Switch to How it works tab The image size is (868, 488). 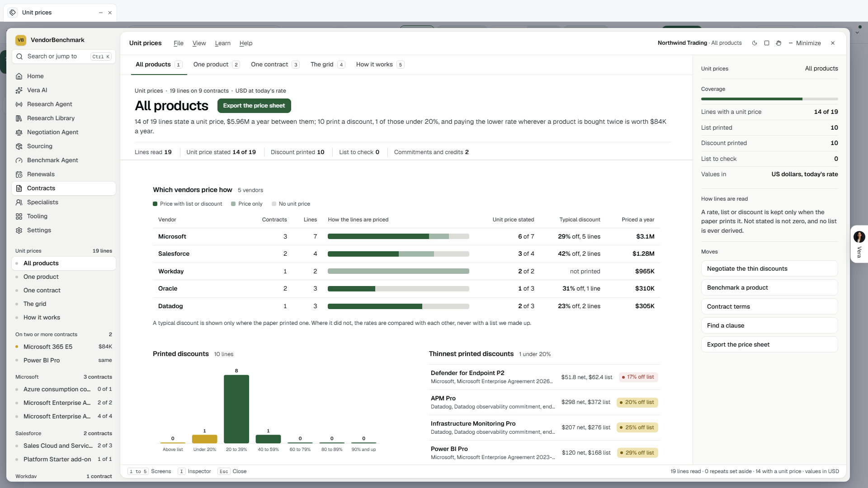[x=380, y=65]
